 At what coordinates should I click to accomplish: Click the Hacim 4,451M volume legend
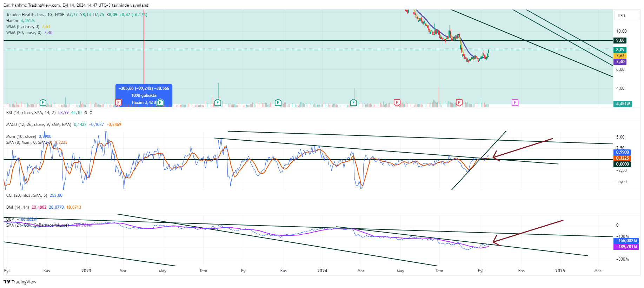point(20,21)
